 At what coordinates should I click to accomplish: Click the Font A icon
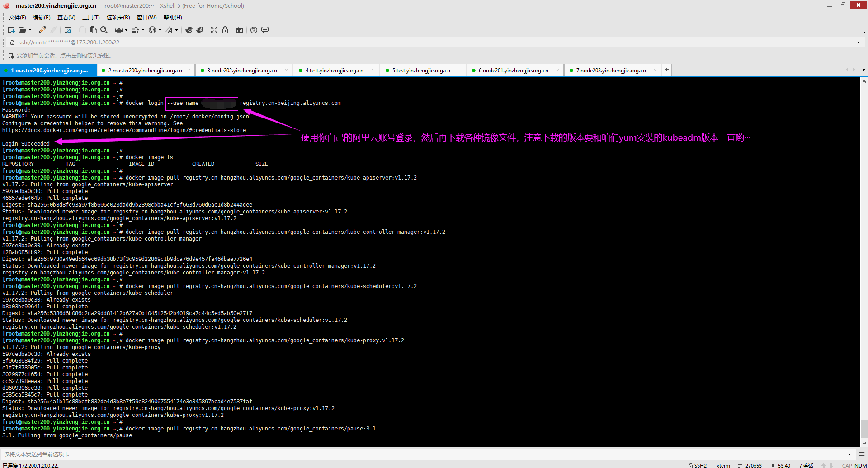coord(170,30)
